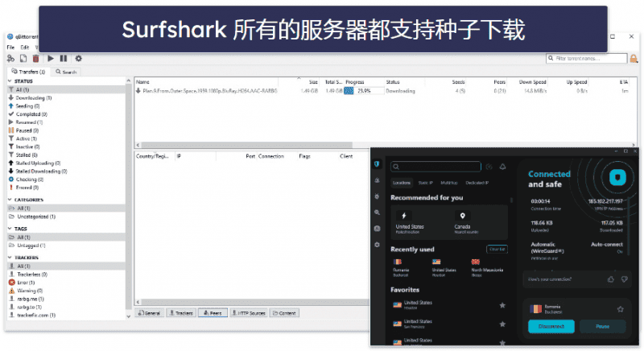
Task: Collapse the CATEGORIES filter section
Action: tap(10, 200)
